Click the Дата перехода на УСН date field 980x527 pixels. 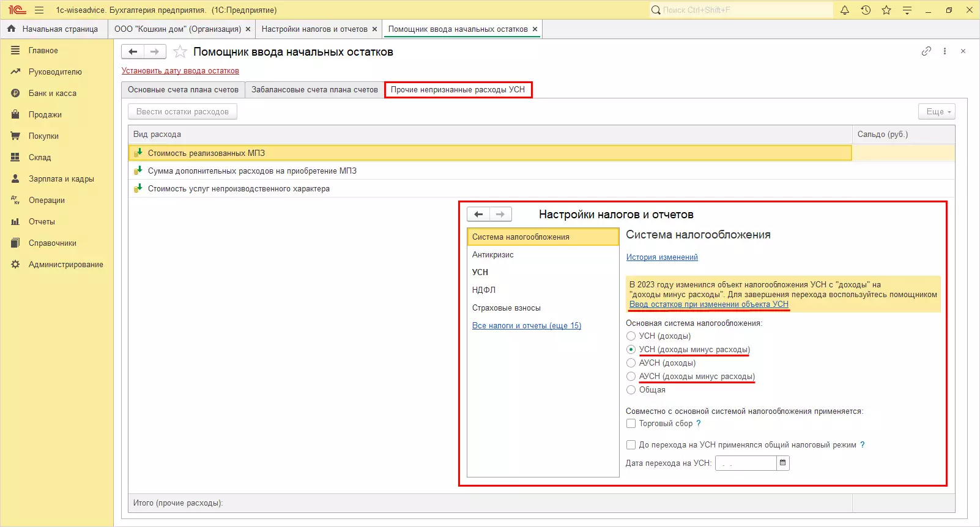746,463
